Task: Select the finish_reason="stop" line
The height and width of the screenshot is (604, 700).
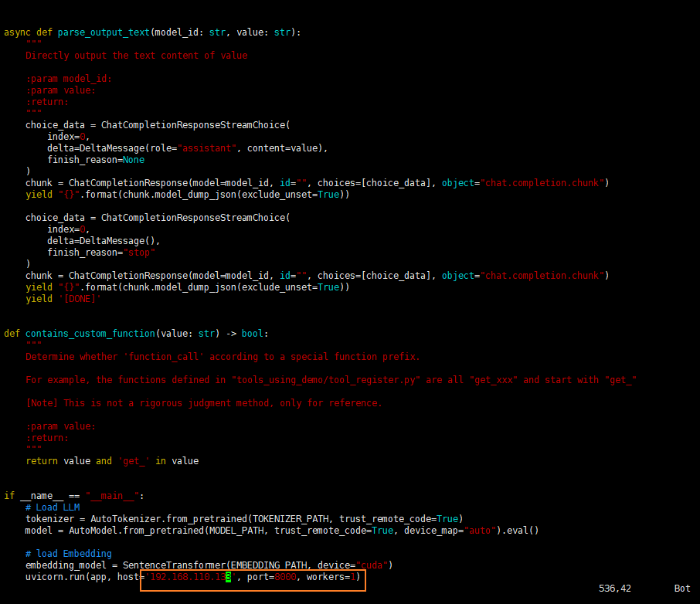Action: pos(101,253)
